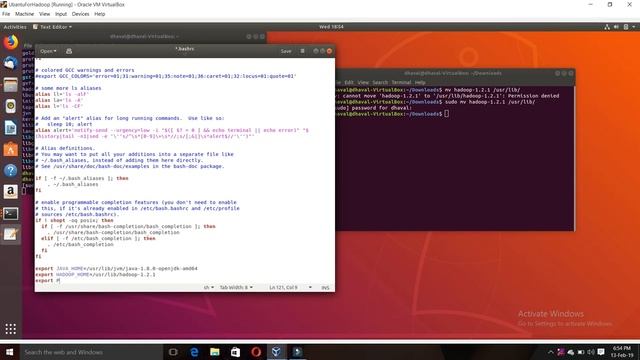Focus the background terminal title bar

144,37
